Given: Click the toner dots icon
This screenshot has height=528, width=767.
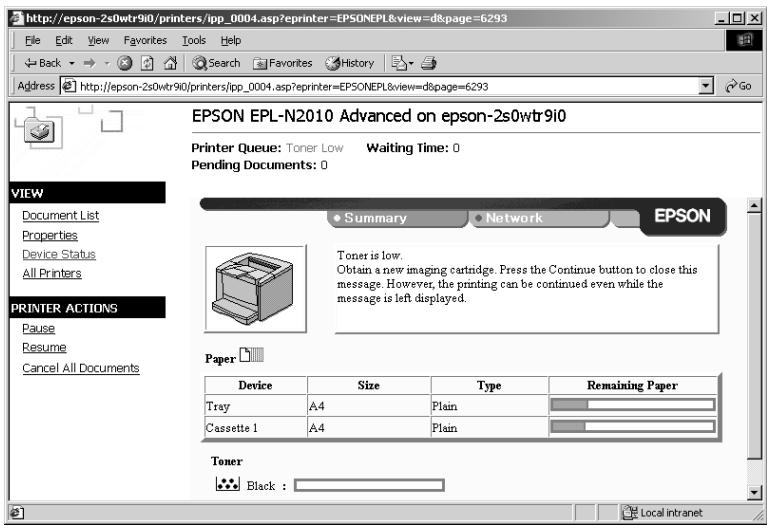Looking at the screenshot, I should coord(227,483).
